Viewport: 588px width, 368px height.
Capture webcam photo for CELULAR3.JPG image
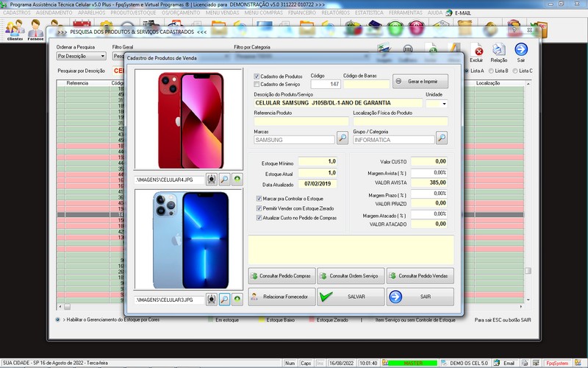click(x=212, y=300)
